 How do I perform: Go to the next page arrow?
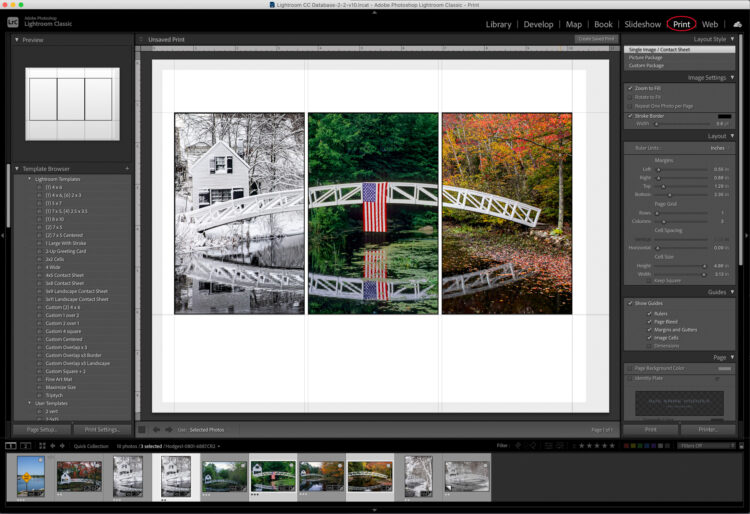pos(167,429)
